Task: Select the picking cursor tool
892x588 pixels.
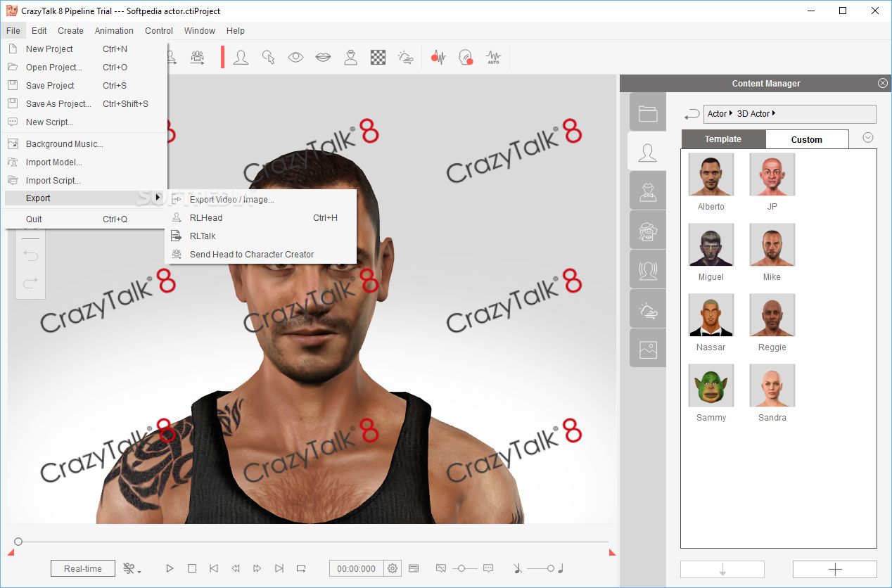Action: click(268, 58)
